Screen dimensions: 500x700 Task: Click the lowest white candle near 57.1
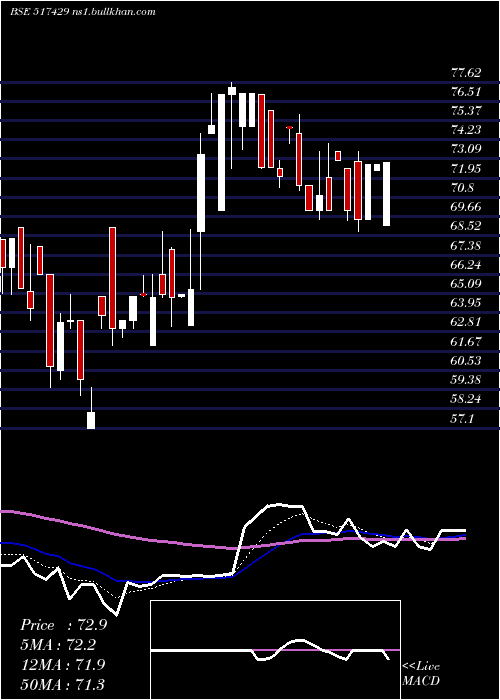[x=91, y=420]
